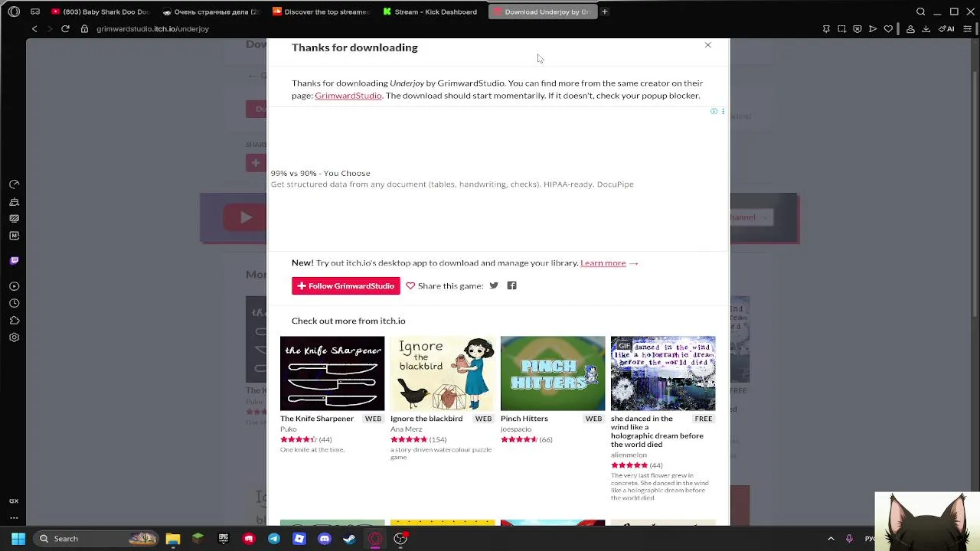The height and width of the screenshot is (551, 980).
Task: Share this game on Facebook
Action: [x=511, y=286]
